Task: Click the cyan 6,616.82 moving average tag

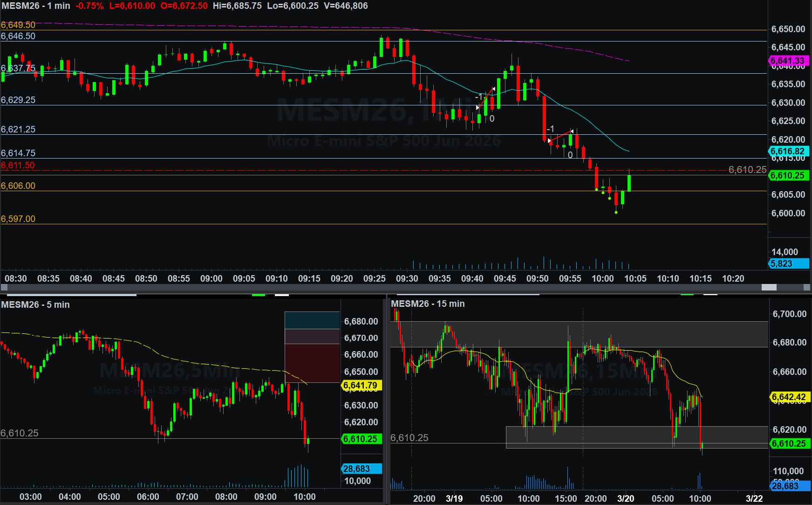Action: pyautogui.click(x=788, y=151)
